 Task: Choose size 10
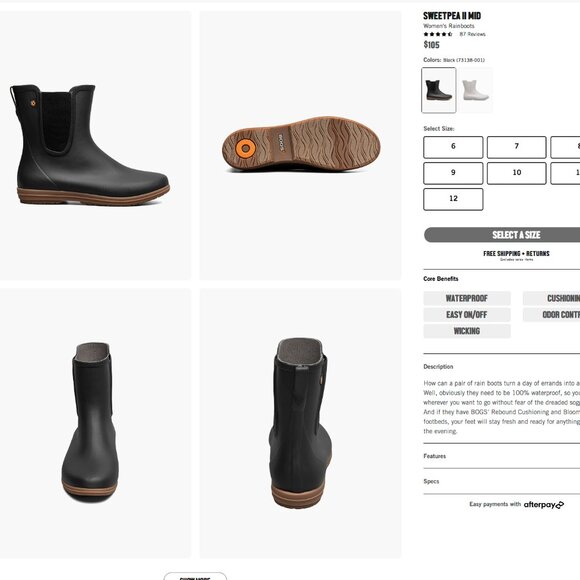coord(517,173)
